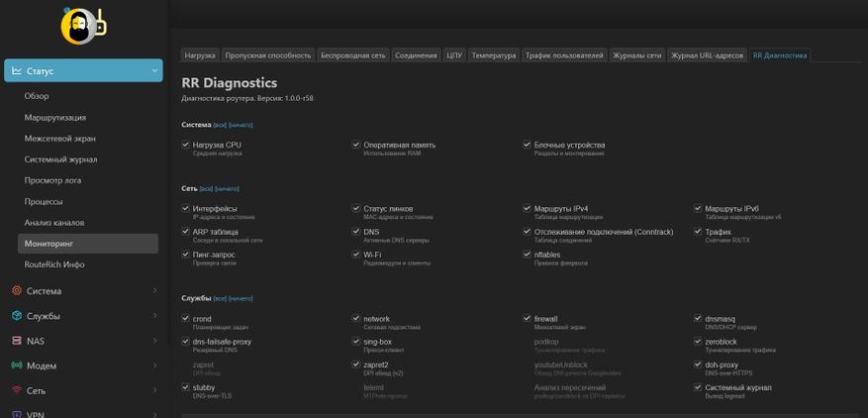Click the VPN shield icon
The height and width of the screenshot is (418, 868).
(x=17, y=415)
